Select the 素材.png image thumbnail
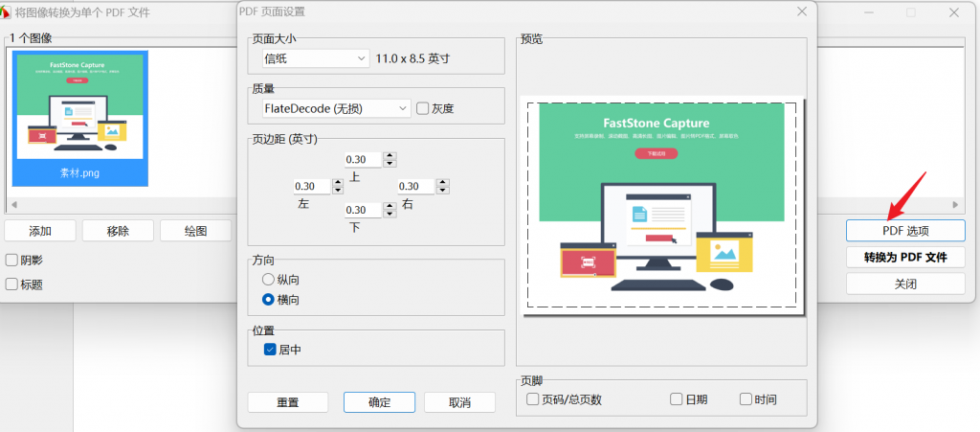The width and height of the screenshot is (980, 432). [x=80, y=119]
